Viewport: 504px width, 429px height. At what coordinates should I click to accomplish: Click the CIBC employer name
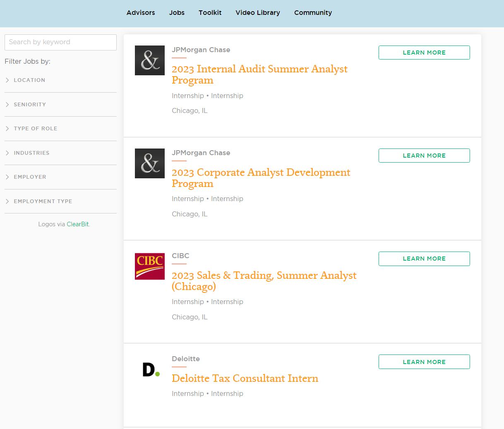point(180,256)
